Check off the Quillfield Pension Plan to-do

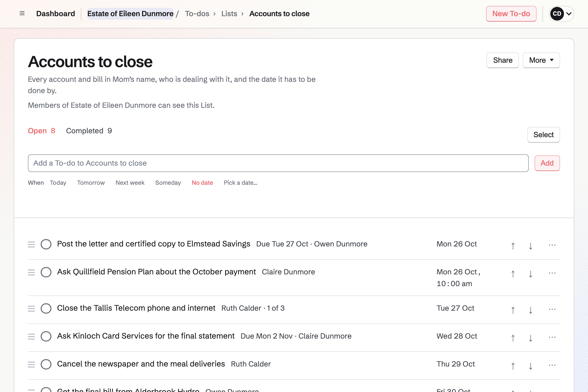[46, 272]
